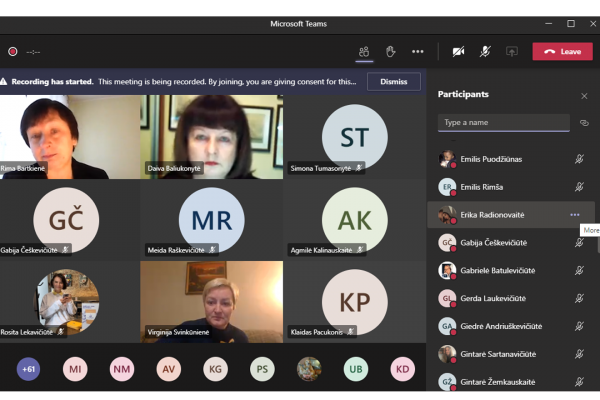Click the ER avatar in participants list
The image size is (600, 400).
click(x=447, y=187)
